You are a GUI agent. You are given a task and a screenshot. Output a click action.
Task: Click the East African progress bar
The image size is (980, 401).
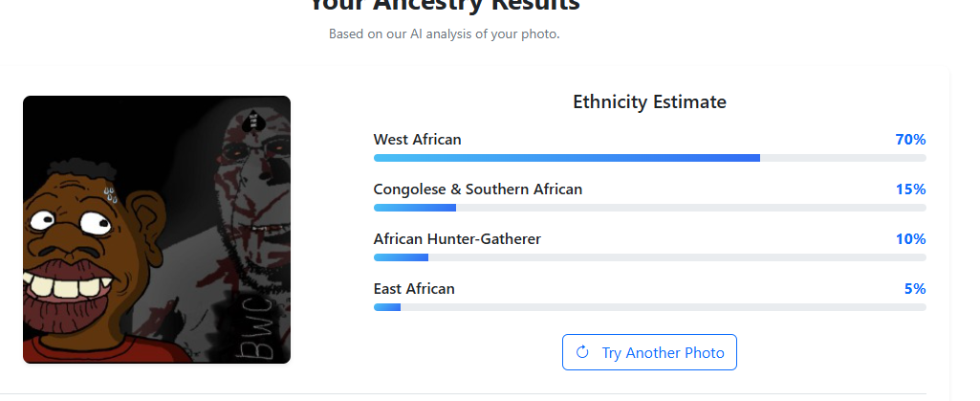[x=649, y=307]
